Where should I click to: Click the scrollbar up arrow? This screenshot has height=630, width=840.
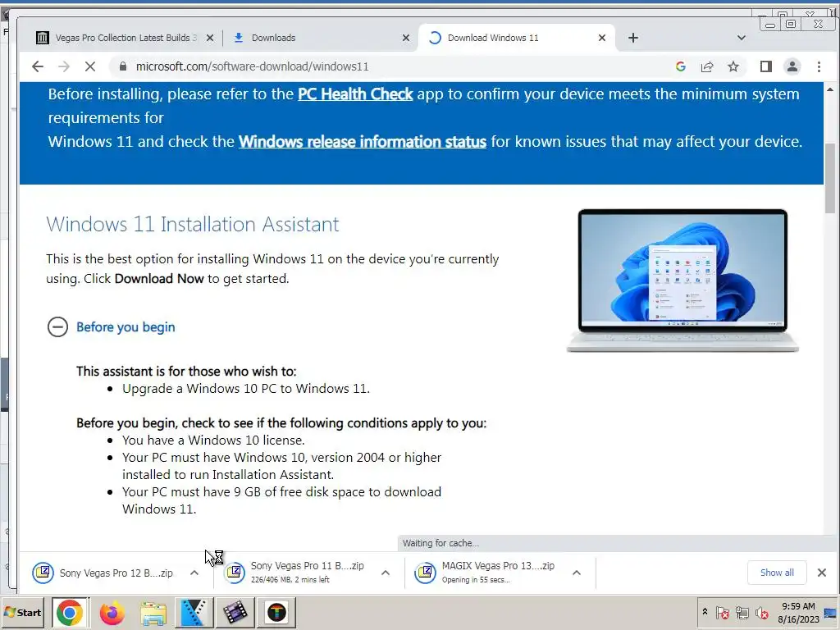830,89
